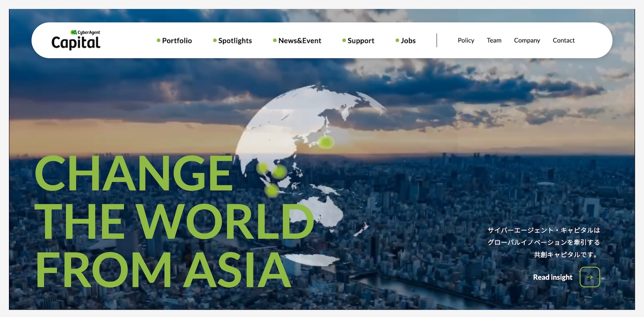
Task: Go to News&Event section
Action: coord(297,40)
